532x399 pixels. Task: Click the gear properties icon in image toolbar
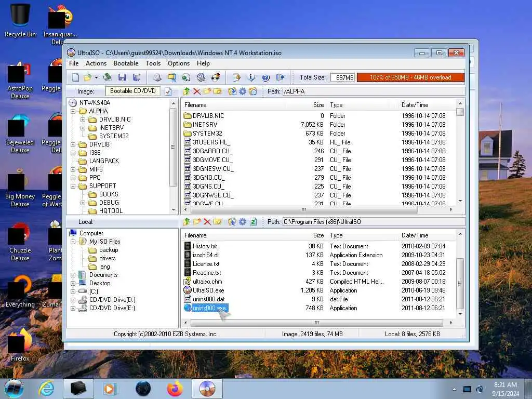click(x=243, y=91)
